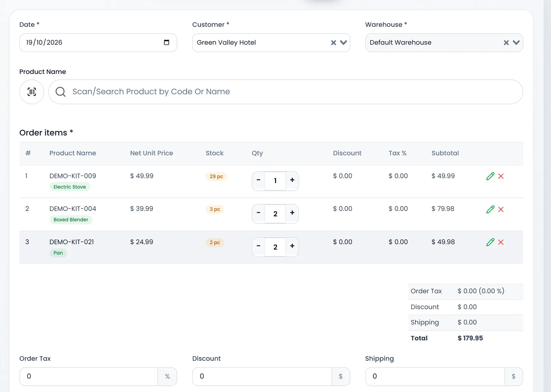Remove DEMO-KIT-009 from order items
The width and height of the screenshot is (551, 392).
501,176
